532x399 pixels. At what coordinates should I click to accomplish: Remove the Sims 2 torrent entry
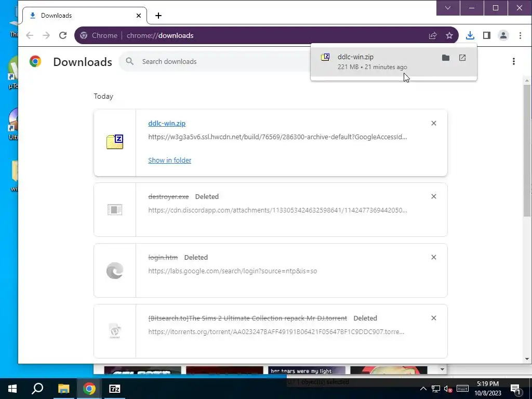(434, 318)
